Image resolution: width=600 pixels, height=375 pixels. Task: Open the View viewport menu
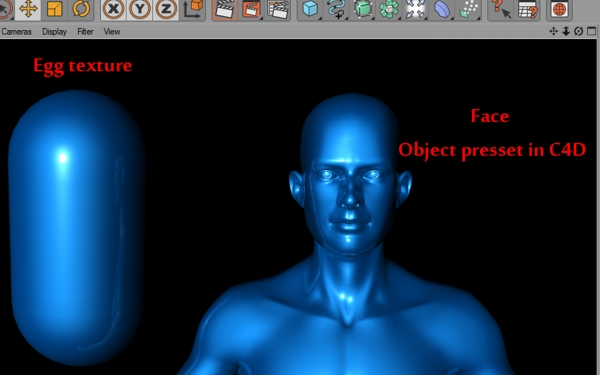[112, 32]
